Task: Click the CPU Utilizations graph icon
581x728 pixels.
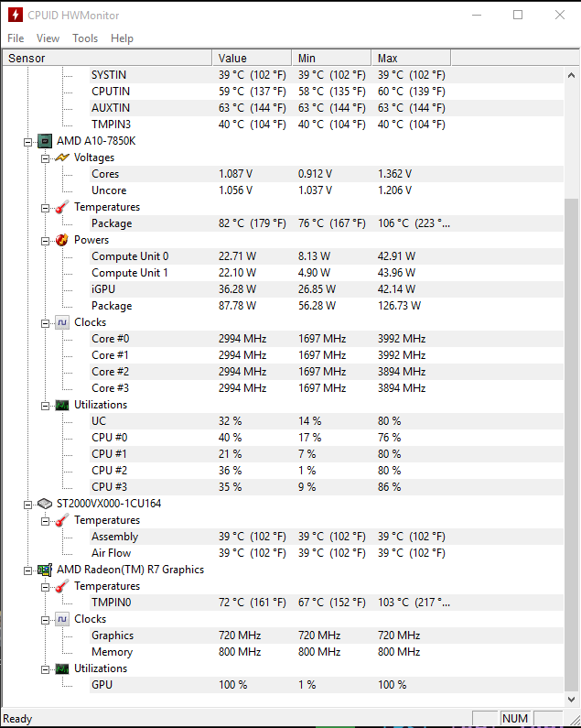Action: pyautogui.click(x=61, y=405)
